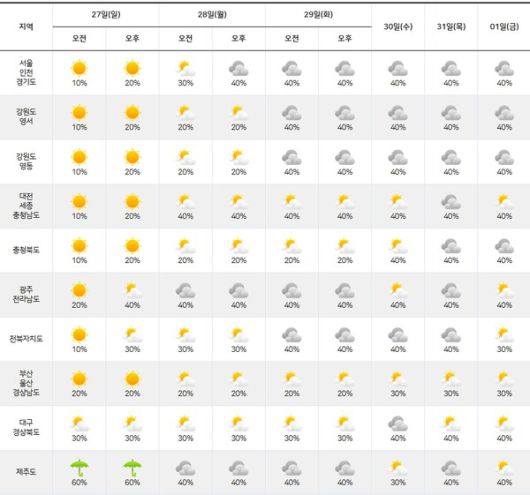
Task: Click 60% value for 제주도 27일 오전
Action: [79, 482]
